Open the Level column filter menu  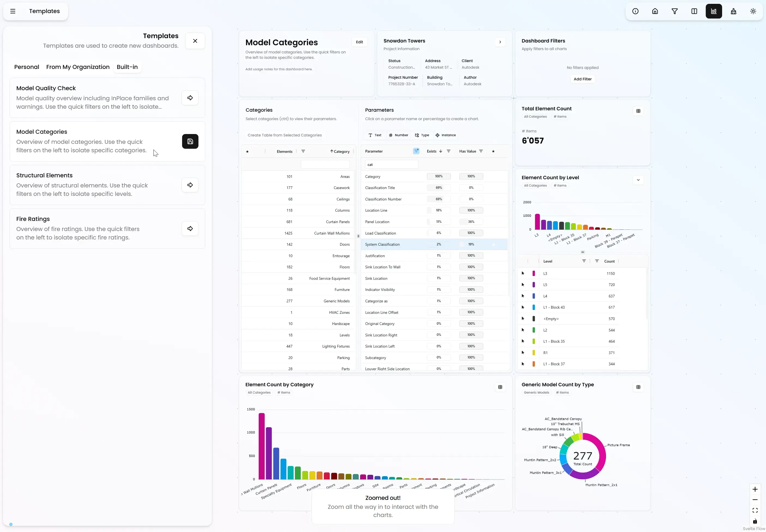point(584,261)
